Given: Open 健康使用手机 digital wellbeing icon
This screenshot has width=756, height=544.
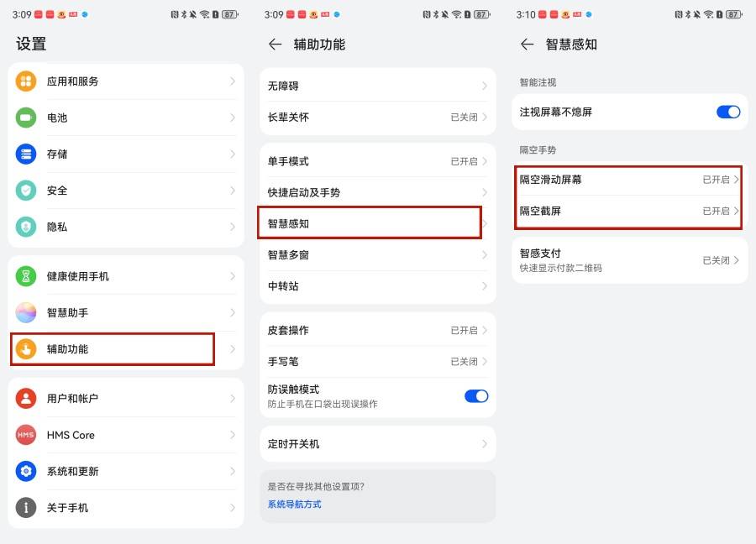Looking at the screenshot, I should pos(25,275).
